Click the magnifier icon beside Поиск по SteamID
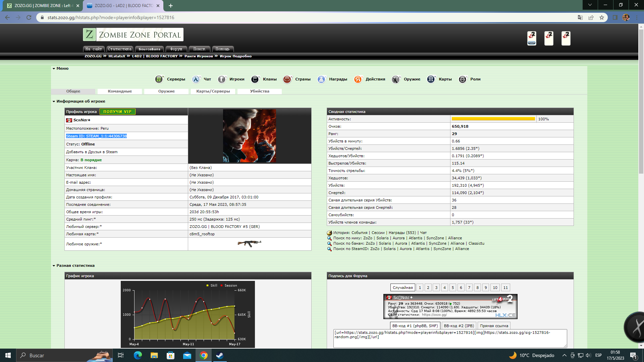The height and width of the screenshot is (362, 644). (x=329, y=249)
